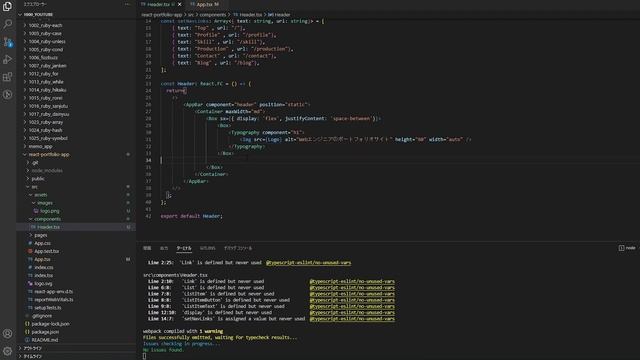The height and width of the screenshot is (360, 640).
Task: Click 'export default Header;' code line
Action: tap(191, 216)
